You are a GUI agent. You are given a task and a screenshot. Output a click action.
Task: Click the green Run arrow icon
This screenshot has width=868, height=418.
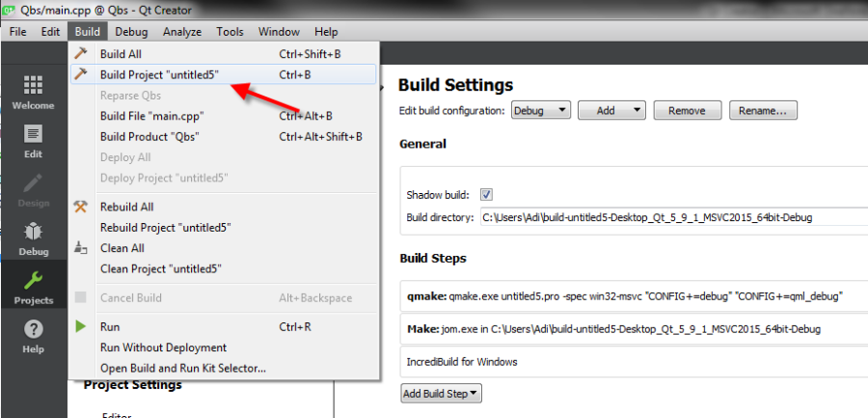tap(82, 327)
